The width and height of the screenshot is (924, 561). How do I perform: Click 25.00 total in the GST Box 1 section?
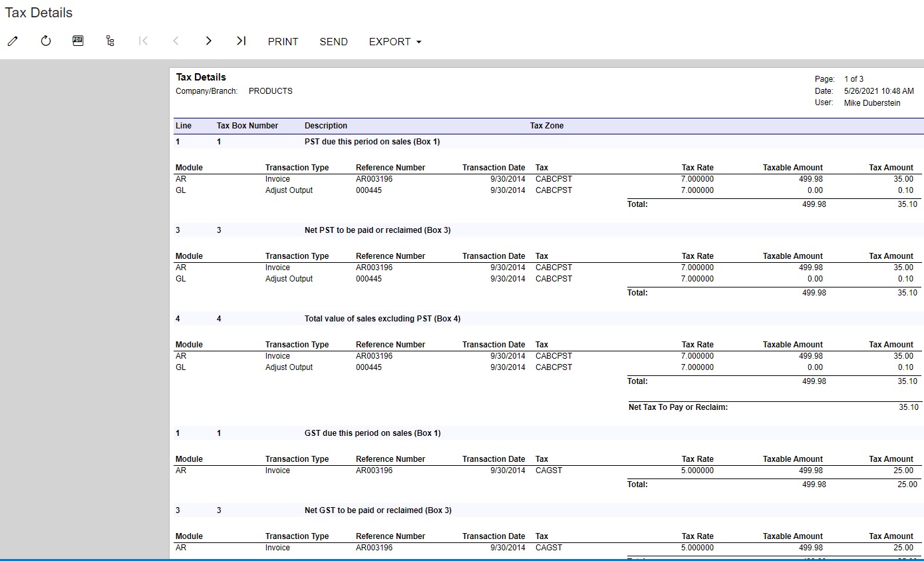908,484
